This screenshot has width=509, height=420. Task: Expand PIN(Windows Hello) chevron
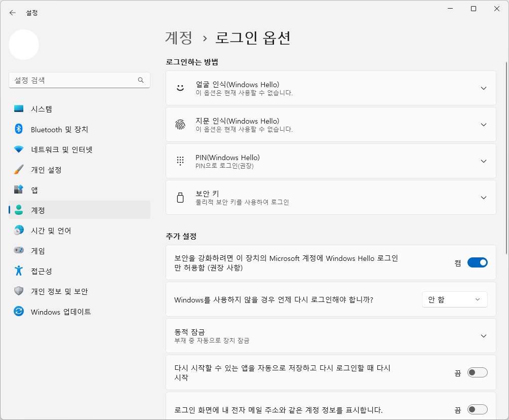pyautogui.click(x=483, y=161)
